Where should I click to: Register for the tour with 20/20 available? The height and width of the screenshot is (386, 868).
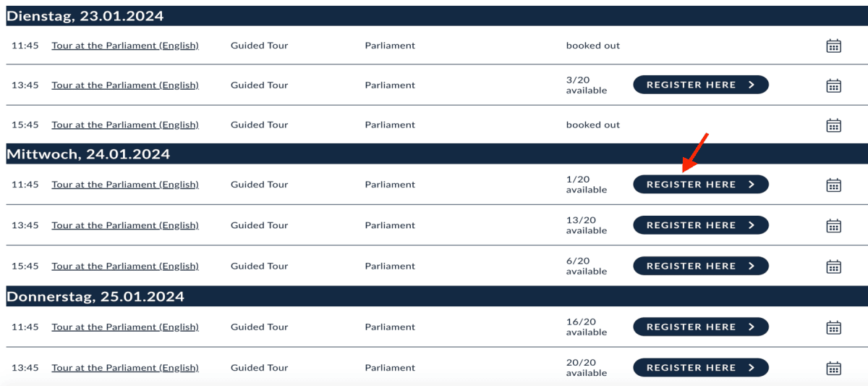click(701, 367)
